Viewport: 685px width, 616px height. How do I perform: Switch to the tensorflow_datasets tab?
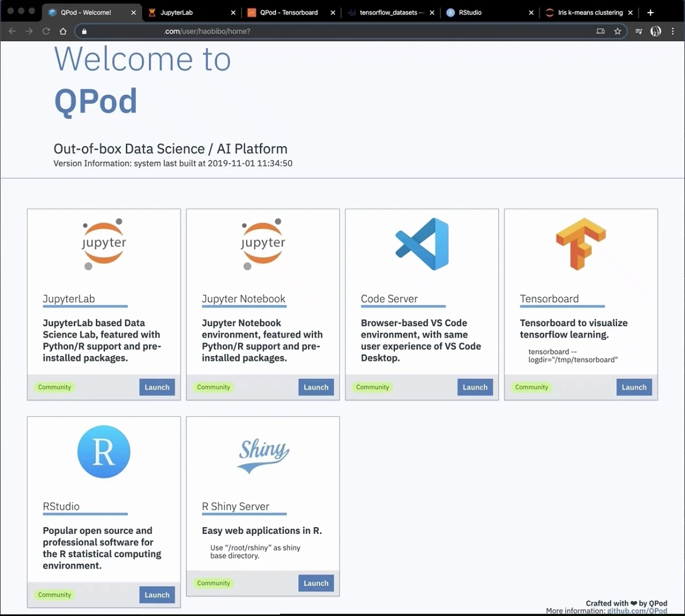[390, 13]
